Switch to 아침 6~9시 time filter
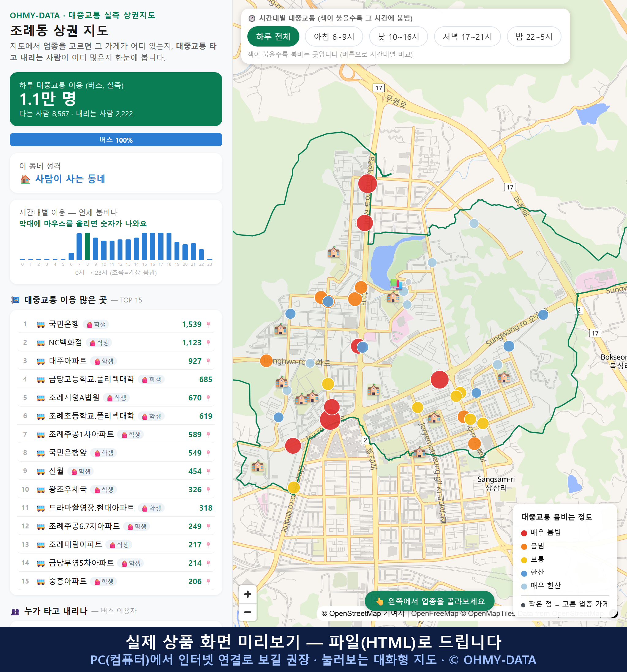The height and width of the screenshot is (672, 627). coord(334,36)
